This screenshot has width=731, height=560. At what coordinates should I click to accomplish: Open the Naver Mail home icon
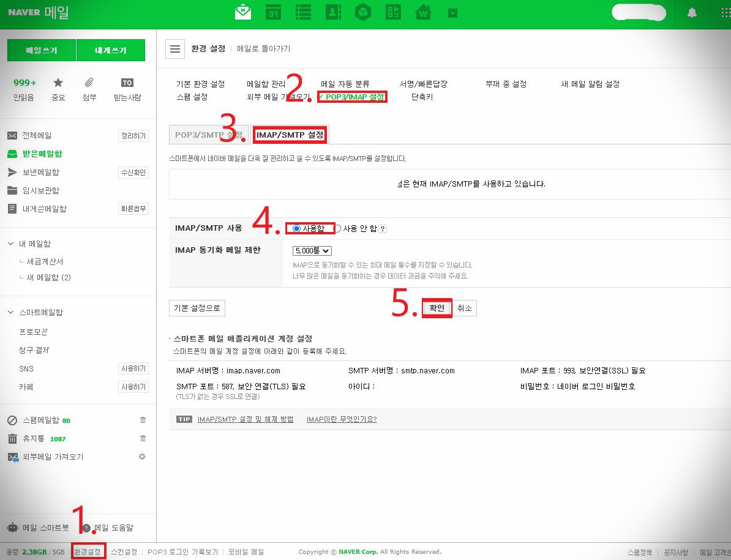243,12
